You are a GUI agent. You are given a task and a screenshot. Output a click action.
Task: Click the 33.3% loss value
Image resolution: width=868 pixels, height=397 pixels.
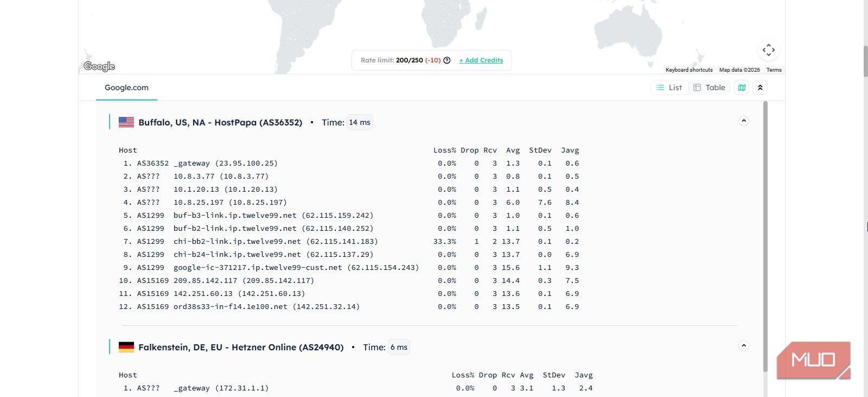pos(445,242)
